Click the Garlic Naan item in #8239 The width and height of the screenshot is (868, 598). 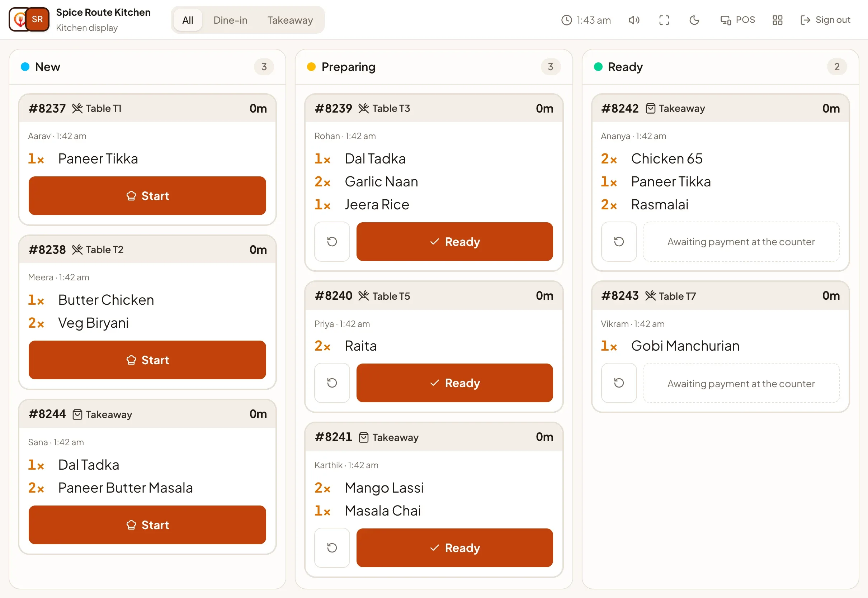[x=381, y=181]
